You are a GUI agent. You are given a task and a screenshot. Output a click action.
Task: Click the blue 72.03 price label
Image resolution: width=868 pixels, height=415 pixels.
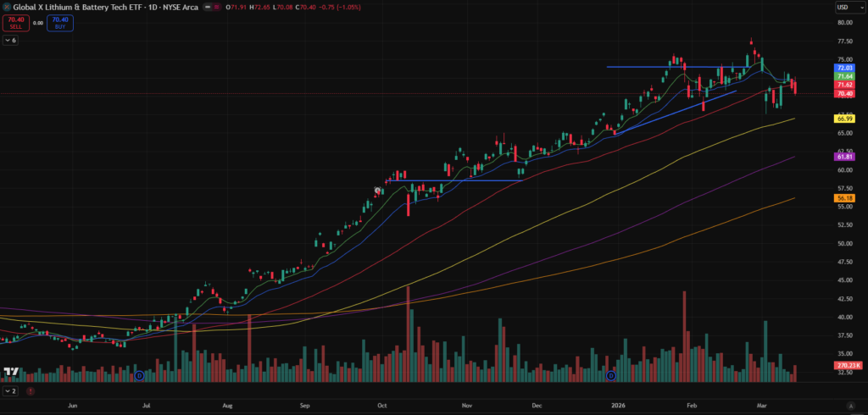(844, 68)
